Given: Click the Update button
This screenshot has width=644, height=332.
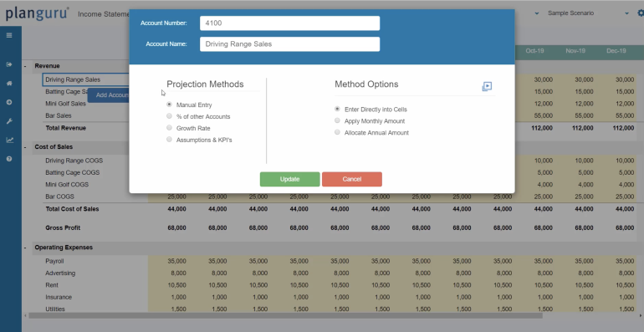Looking at the screenshot, I should tap(290, 179).
